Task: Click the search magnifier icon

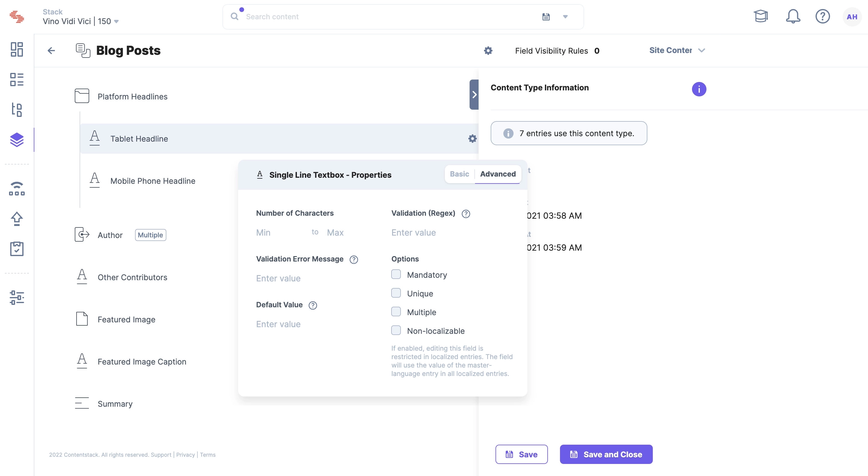Action: point(234,17)
